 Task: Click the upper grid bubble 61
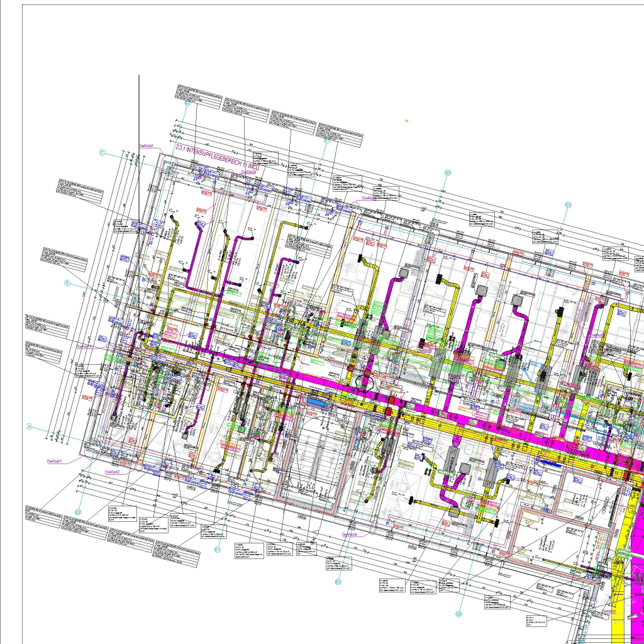(327, 140)
